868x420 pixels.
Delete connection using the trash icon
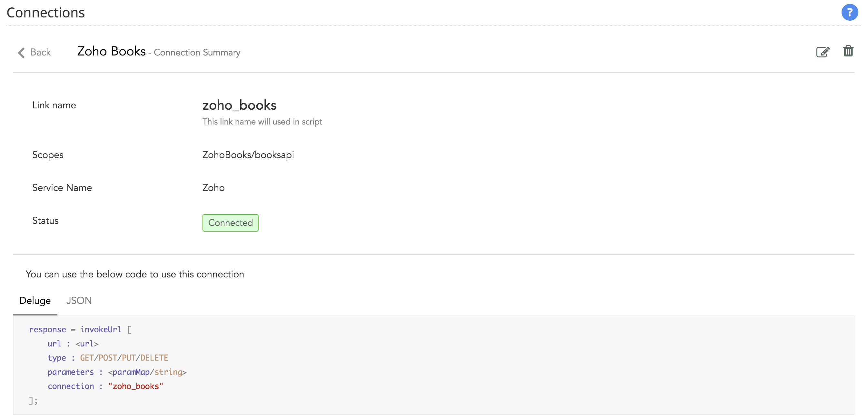point(848,51)
